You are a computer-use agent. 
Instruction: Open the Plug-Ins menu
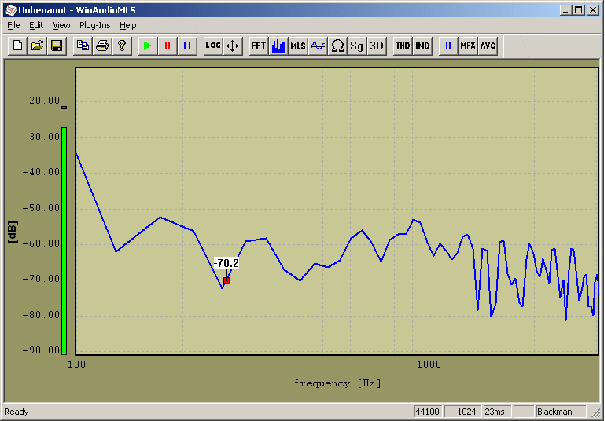(93, 24)
